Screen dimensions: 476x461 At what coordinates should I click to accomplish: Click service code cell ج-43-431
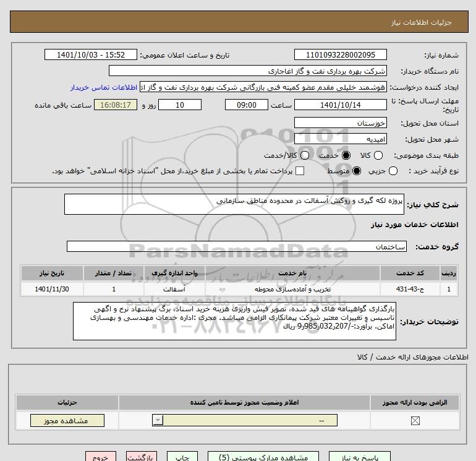click(409, 289)
